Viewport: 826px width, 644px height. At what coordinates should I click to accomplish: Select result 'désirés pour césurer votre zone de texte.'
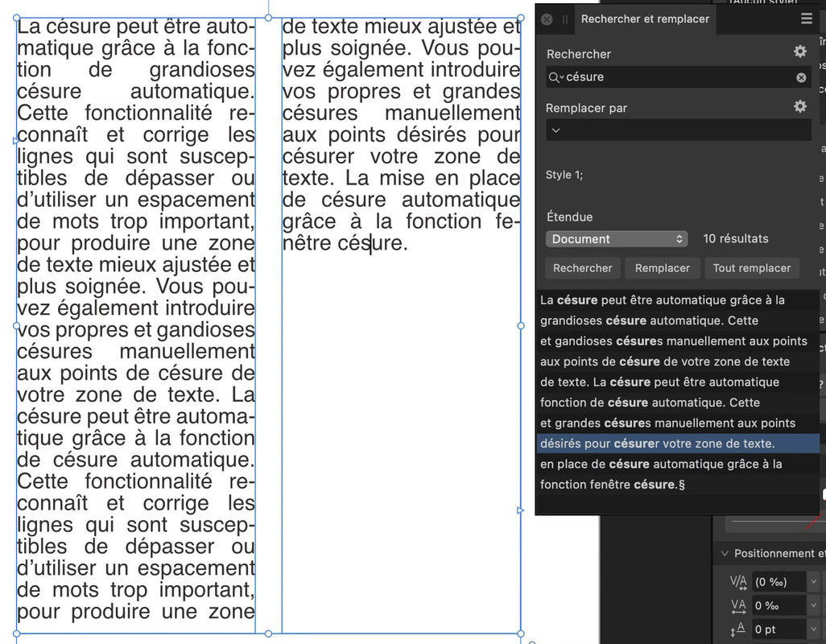(x=677, y=444)
